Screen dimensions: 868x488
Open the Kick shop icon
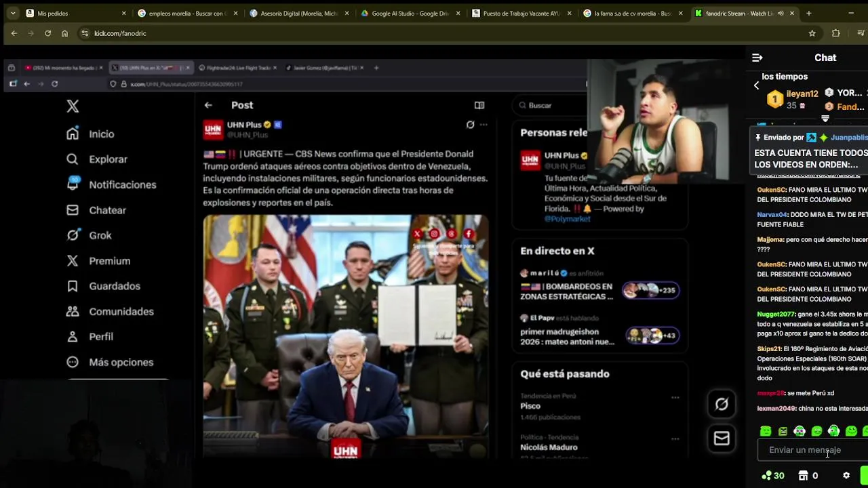tap(803, 476)
